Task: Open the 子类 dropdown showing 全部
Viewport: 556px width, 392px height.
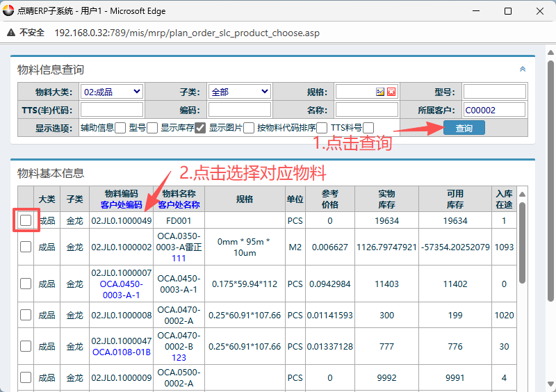Action: pos(239,92)
